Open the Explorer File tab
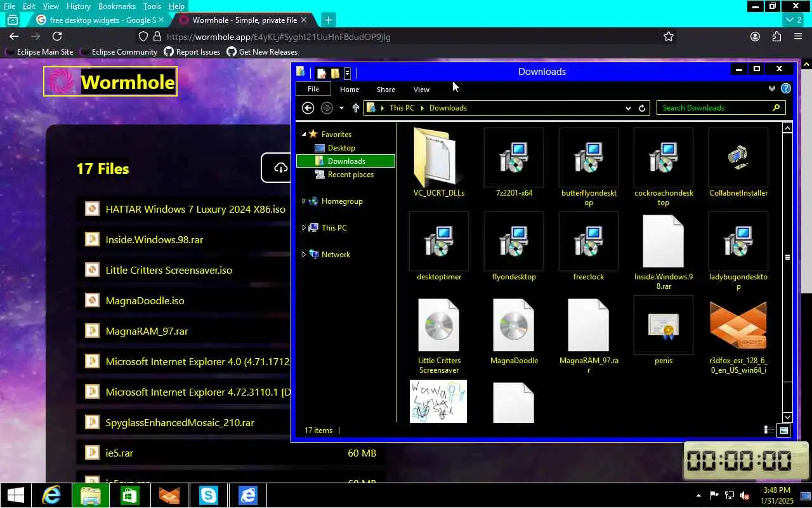This screenshot has width=812, height=508. click(x=313, y=90)
